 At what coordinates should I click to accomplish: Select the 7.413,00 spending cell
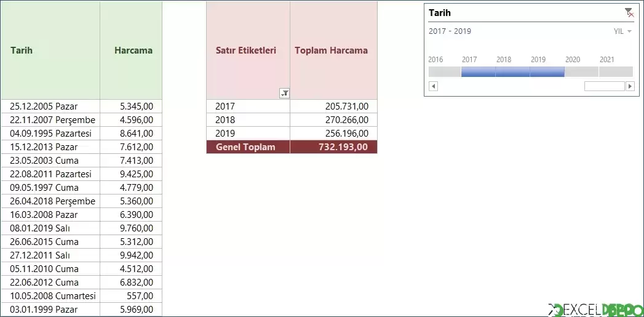point(131,161)
